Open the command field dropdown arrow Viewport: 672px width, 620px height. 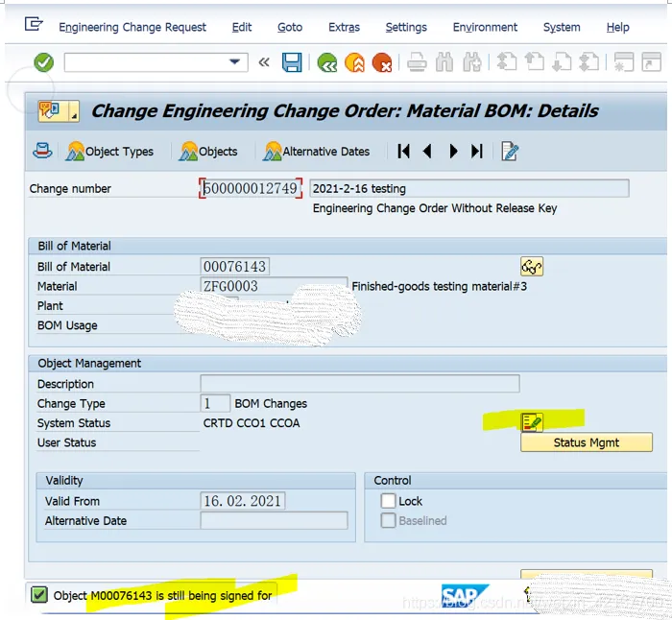(234, 62)
